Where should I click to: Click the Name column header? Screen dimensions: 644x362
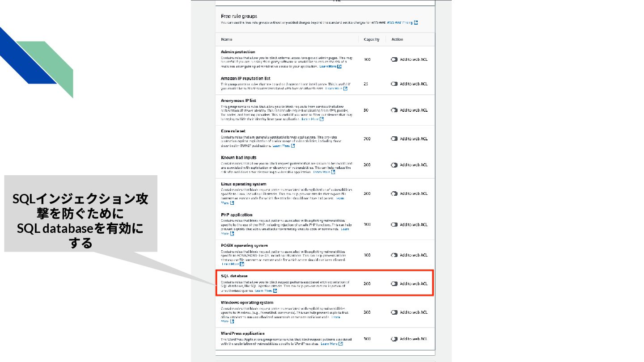click(227, 39)
